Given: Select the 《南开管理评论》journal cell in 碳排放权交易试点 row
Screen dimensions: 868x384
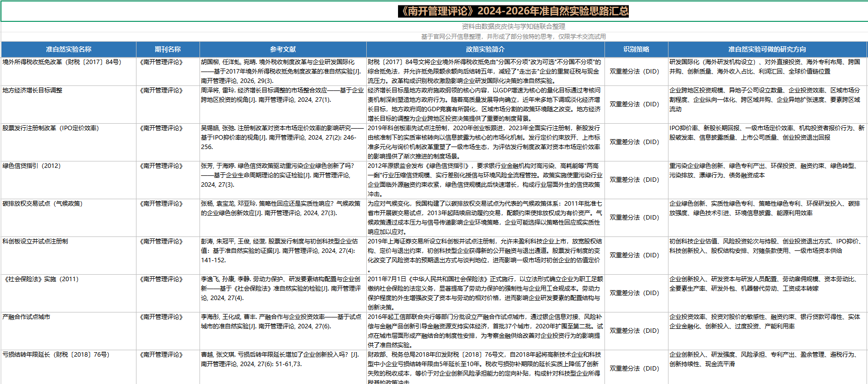Looking at the screenshot, I should (x=168, y=218).
